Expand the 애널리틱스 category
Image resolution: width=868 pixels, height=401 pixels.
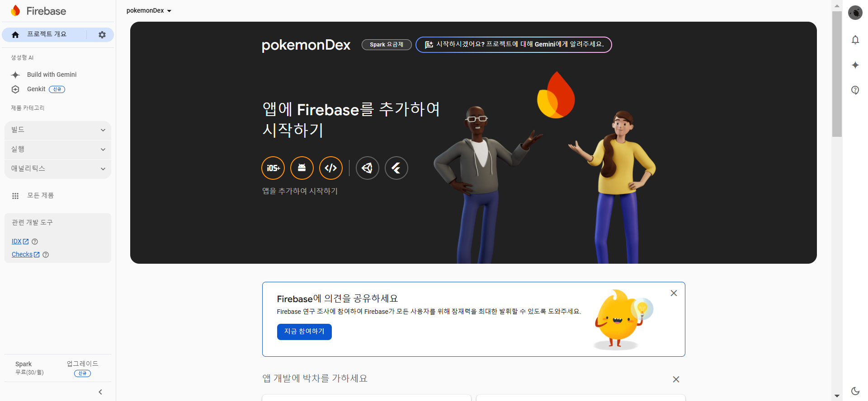[x=58, y=169]
